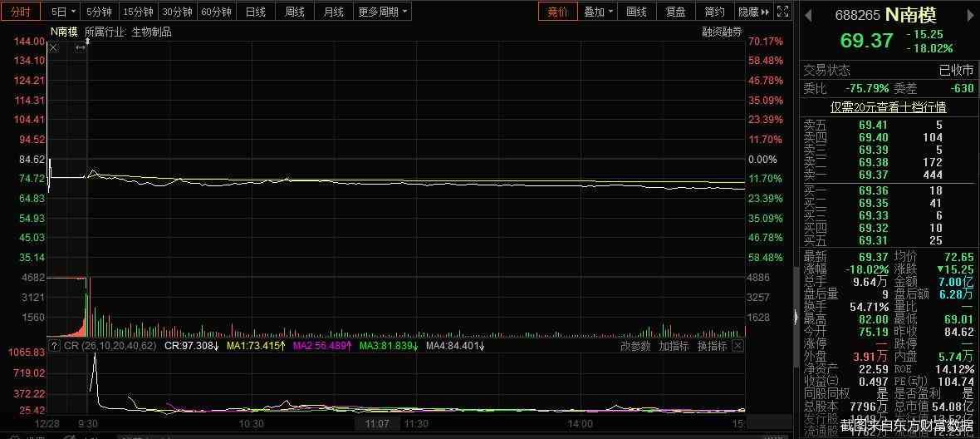The image size is (980, 439).
Task: Open the 5日 period dropdown
Action: click(x=63, y=12)
